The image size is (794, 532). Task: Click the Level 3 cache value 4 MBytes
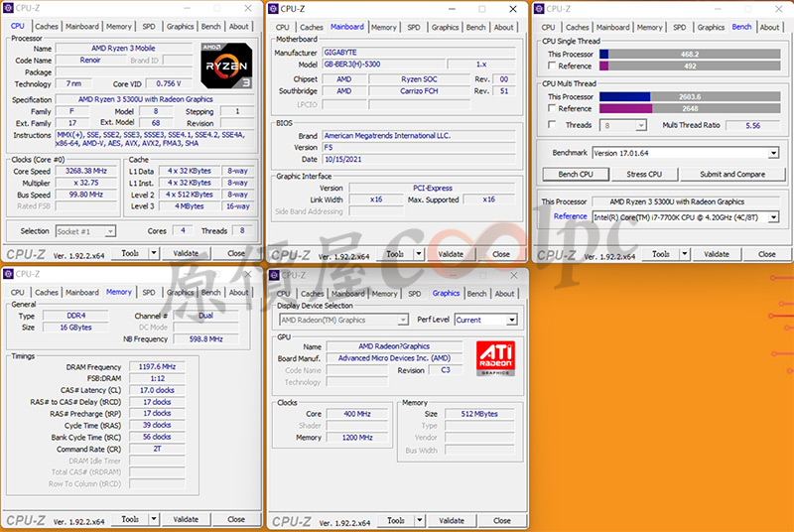(x=190, y=206)
